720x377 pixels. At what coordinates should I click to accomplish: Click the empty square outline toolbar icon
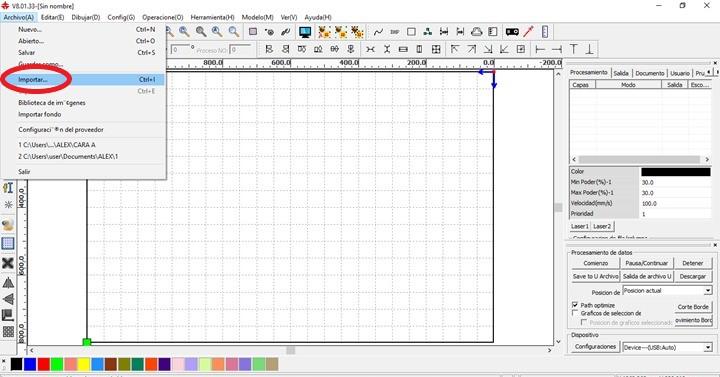point(411,32)
